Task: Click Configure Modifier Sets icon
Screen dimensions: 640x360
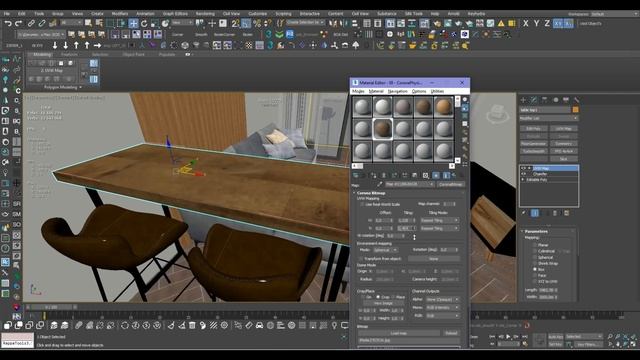Action: pos(566,213)
